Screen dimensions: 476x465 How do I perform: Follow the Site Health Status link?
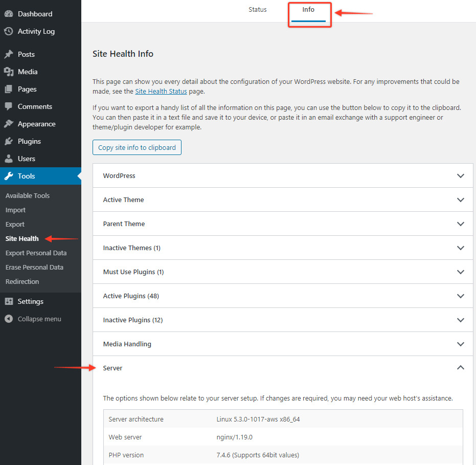[x=161, y=91]
